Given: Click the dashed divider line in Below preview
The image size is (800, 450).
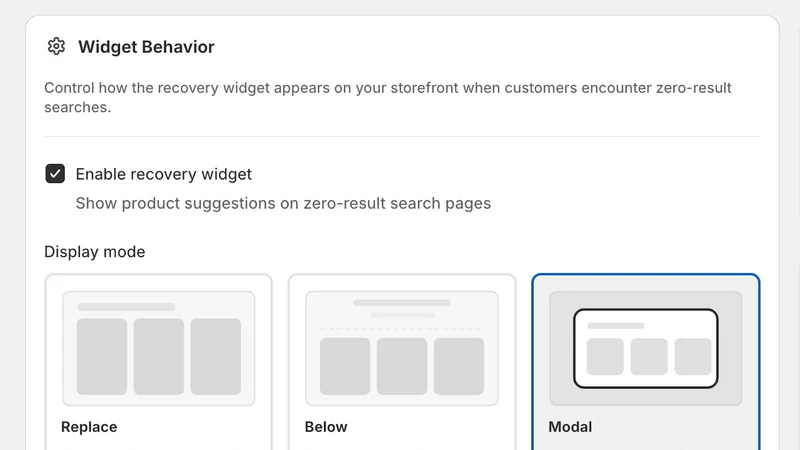Looking at the screenshot, I should pyautogui.click(x=402, y=329).
